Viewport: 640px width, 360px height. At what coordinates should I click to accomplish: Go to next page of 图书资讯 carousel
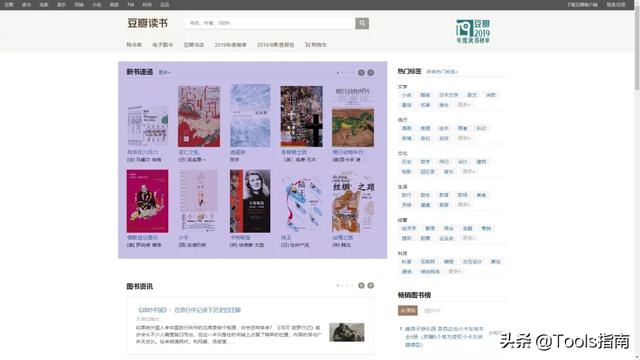click(371, 285)
